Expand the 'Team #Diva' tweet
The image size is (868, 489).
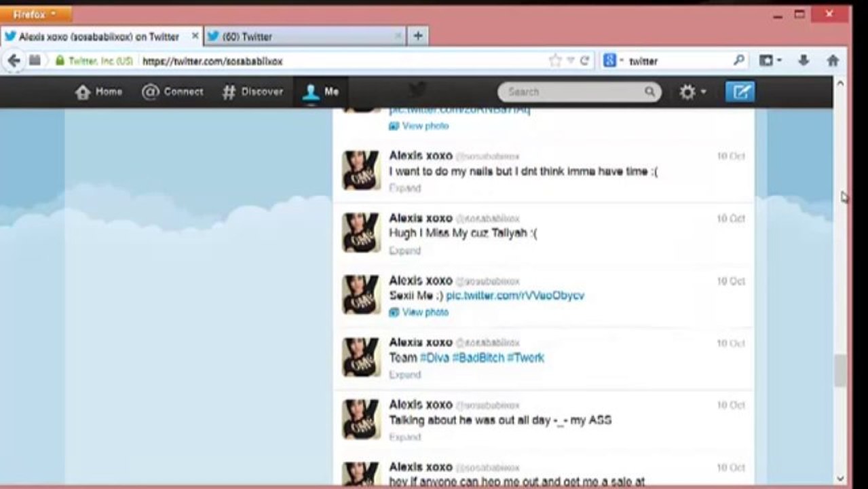tap(405, 375)
